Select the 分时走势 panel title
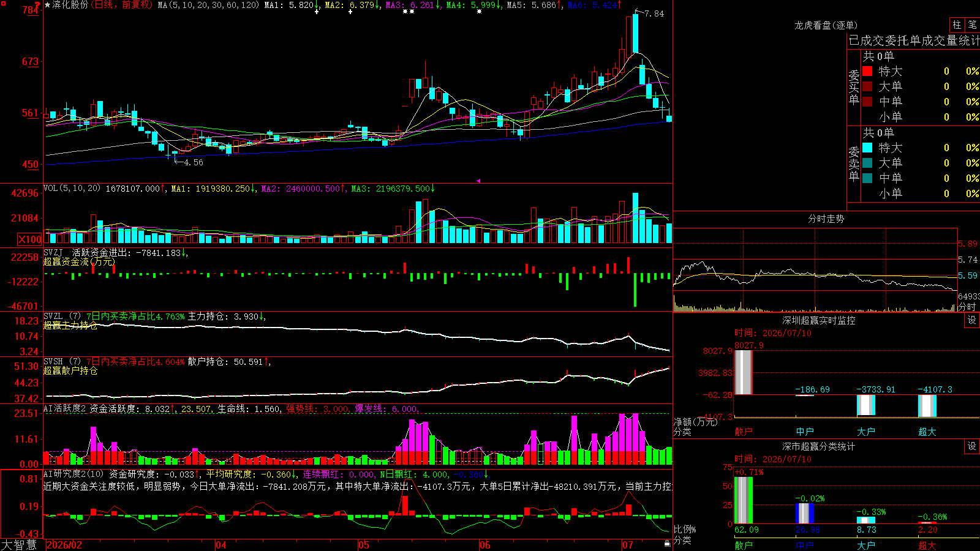Screen dimensions: 980x551 pyautogui.click(x=826, y=219)
